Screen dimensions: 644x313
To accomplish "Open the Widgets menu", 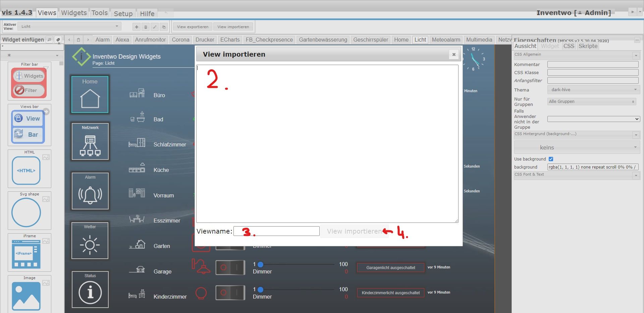I will [x=74, y=13].
